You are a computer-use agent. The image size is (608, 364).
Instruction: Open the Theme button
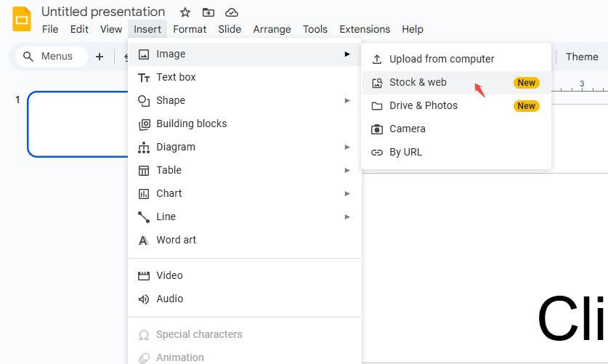point(582,57)
